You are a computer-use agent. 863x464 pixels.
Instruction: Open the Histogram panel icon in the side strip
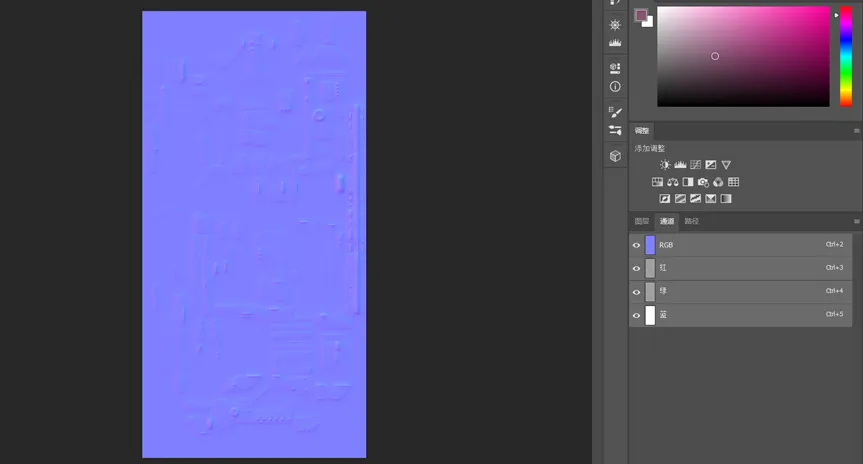(x=615, y=42)
